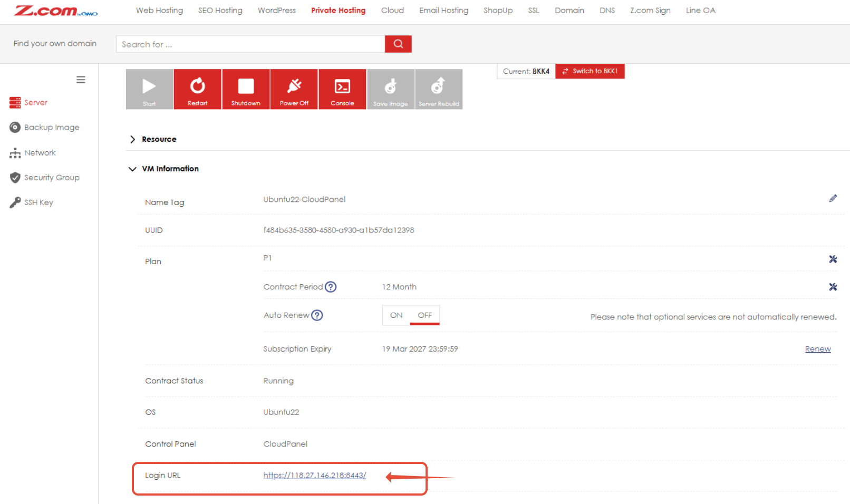Open Z.com Sign menu item
The height and width of the screenshot is (504, 850).
[x=650, y=11]
